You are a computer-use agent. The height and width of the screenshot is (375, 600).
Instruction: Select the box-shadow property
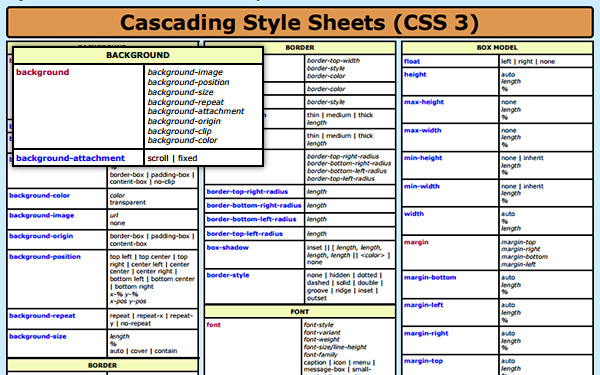228,248
